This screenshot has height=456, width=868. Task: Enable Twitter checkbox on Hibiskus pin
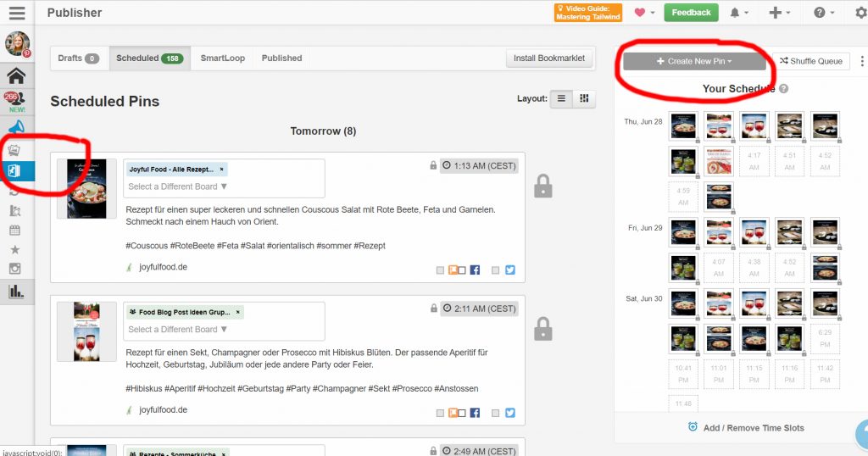pyautogui.click(x=496, y=413)
